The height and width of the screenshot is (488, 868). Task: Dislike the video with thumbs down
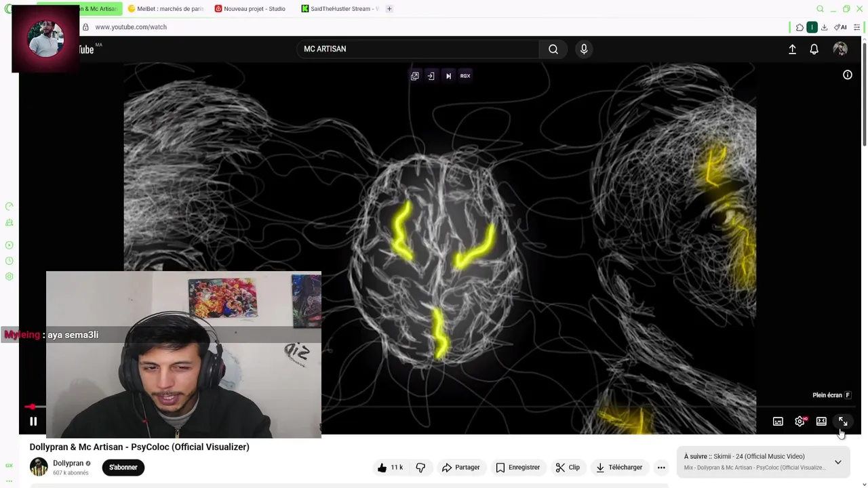pyautogui.click(x=420, y=467)
